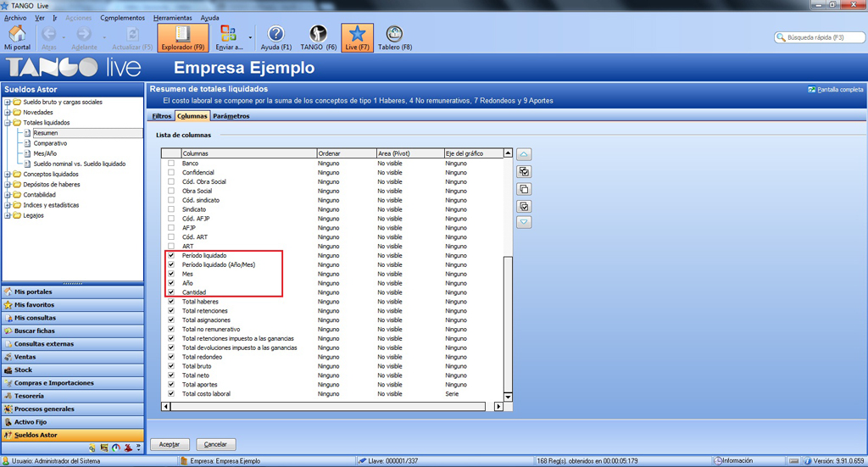Open Mis portales sidebar section
This screenshot has height=467, width=868.
pos(73,292)
